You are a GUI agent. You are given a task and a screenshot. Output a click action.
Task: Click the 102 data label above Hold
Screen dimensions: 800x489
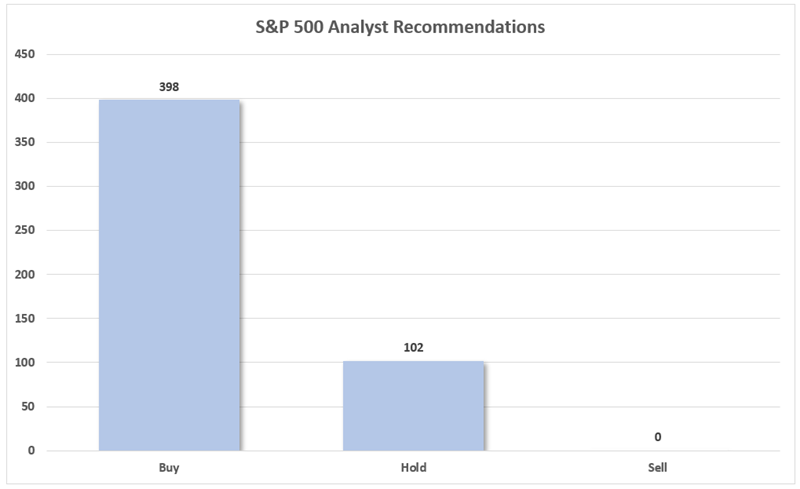click(x=413, y=348)
